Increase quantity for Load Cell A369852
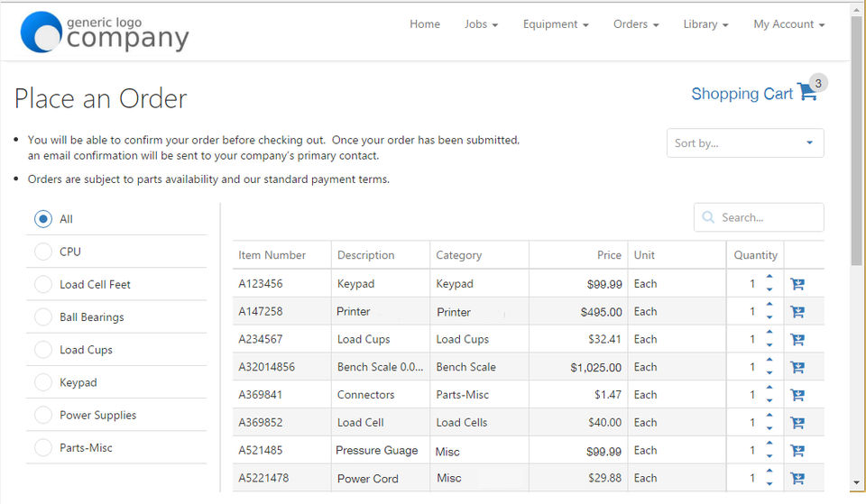The image size is (866, 504). pyautogui.click(x=769, y=416)
